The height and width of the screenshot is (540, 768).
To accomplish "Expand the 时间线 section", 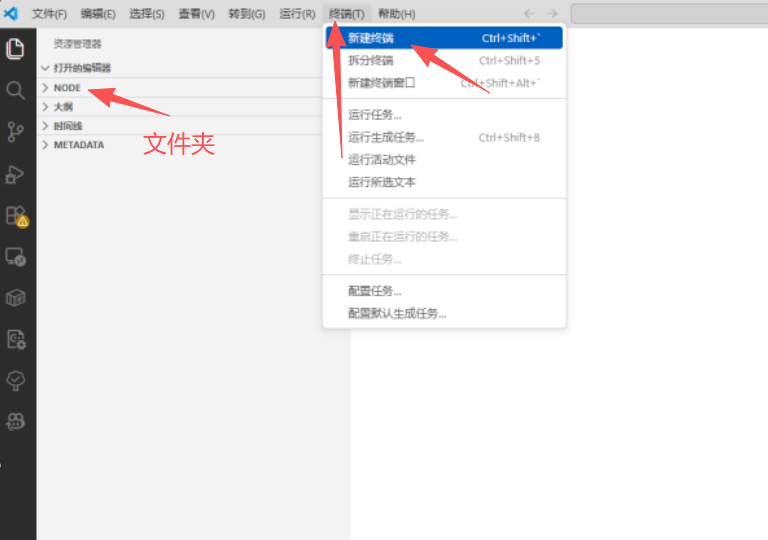I will [68, 126].
